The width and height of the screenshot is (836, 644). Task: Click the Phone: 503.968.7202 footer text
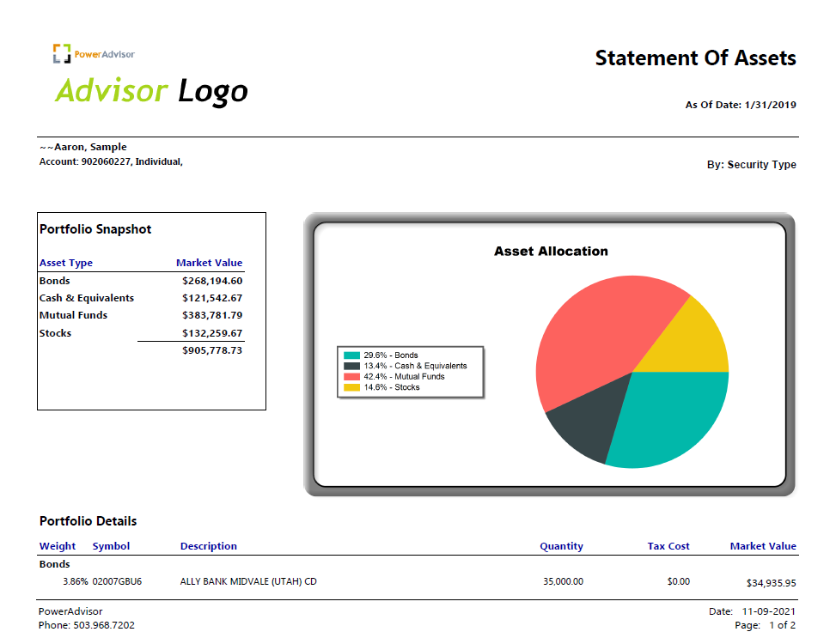pyautogui.click(x=87, y=625)
